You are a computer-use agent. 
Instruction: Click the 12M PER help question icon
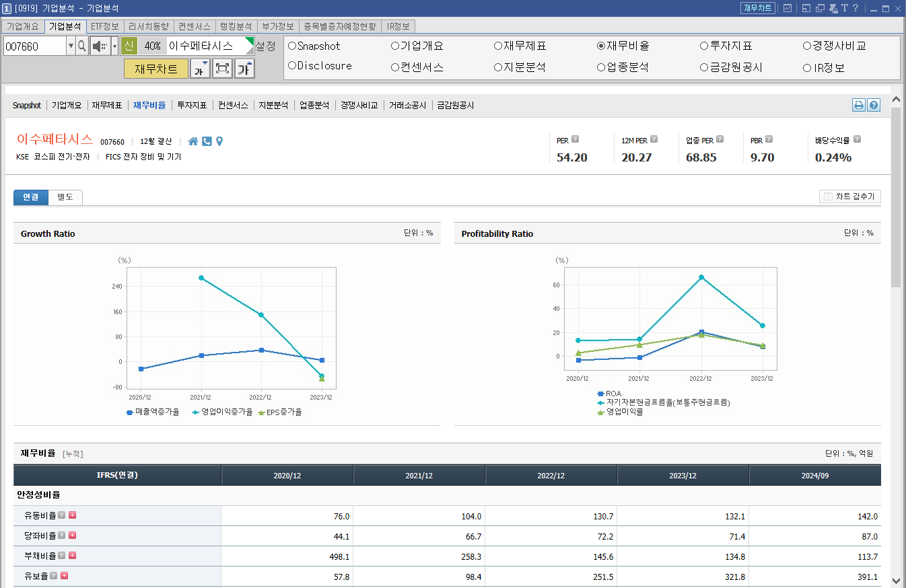(653, 140)
